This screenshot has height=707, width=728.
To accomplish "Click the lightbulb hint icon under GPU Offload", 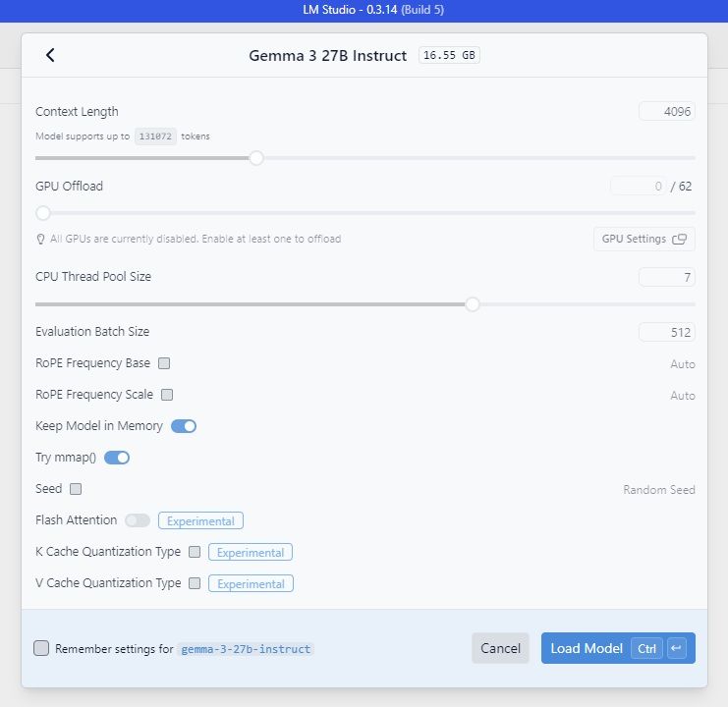I will [x=41, y=239].
